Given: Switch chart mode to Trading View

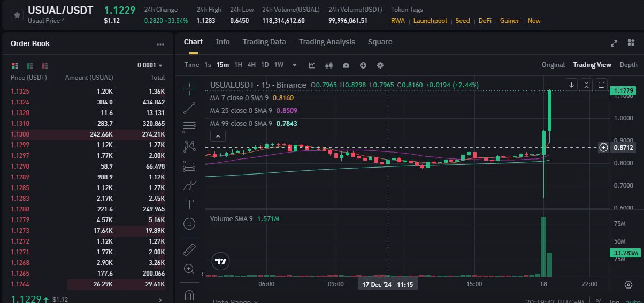Looking at the screenshot, I should point(592,65).
